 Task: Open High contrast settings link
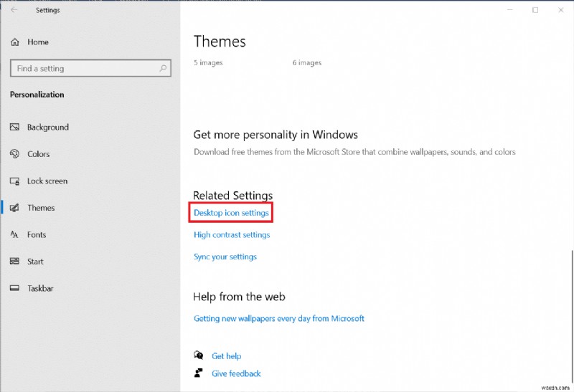click(232, 234)
